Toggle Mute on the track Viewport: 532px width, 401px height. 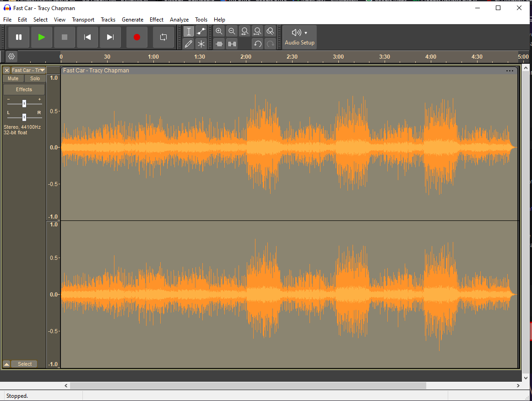coord(13,78)
